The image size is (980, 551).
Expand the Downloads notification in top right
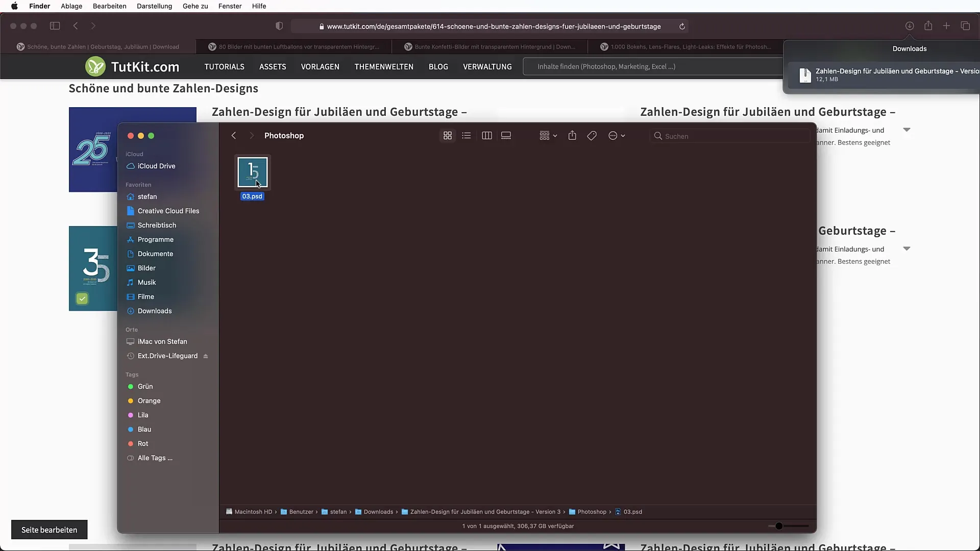click(884, 74)
